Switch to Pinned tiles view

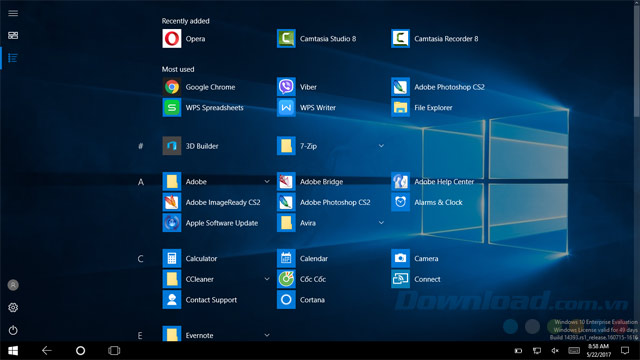(13, 36)
